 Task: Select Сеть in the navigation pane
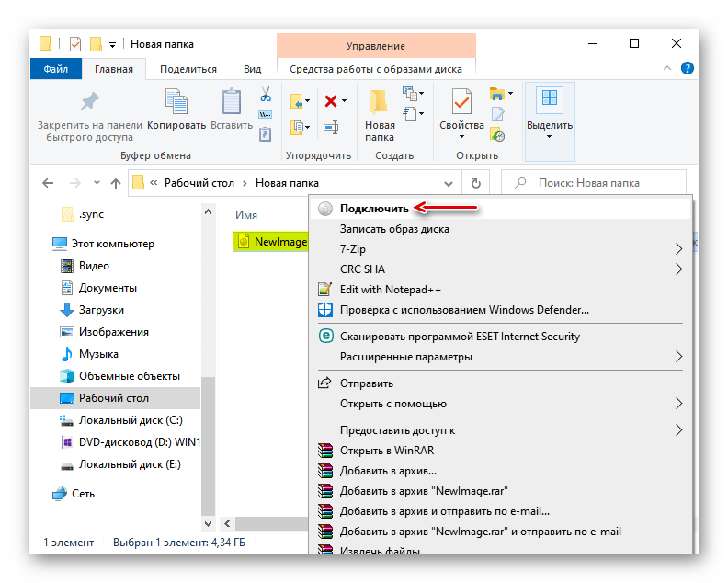coord(74,494)
